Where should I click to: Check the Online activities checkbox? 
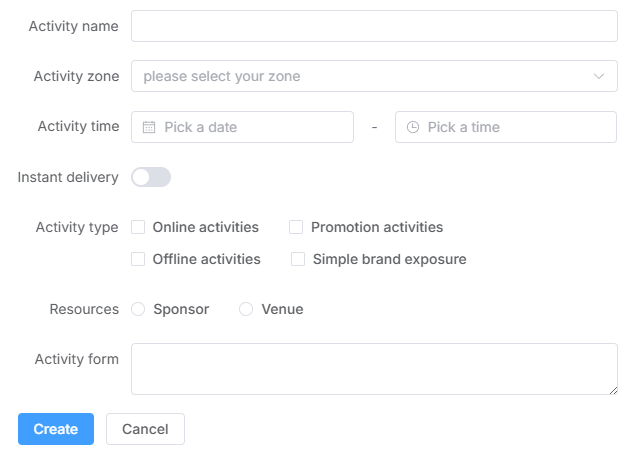click(x=139, y=227)
